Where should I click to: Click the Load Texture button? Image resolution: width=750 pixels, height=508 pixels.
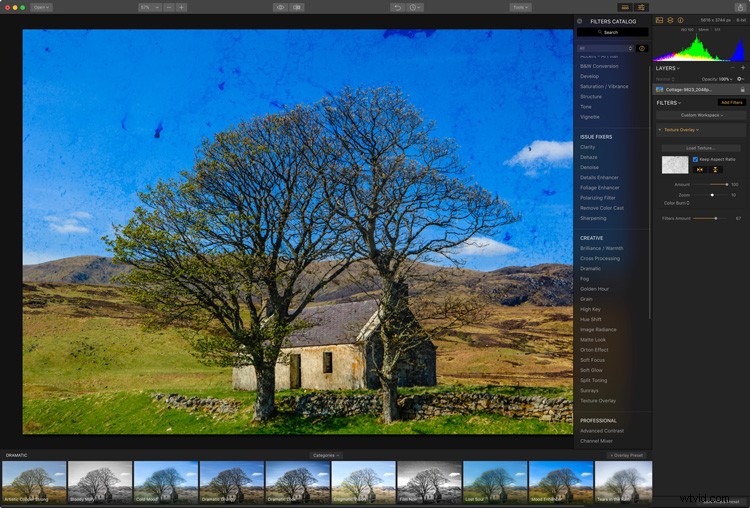[701, 148]
